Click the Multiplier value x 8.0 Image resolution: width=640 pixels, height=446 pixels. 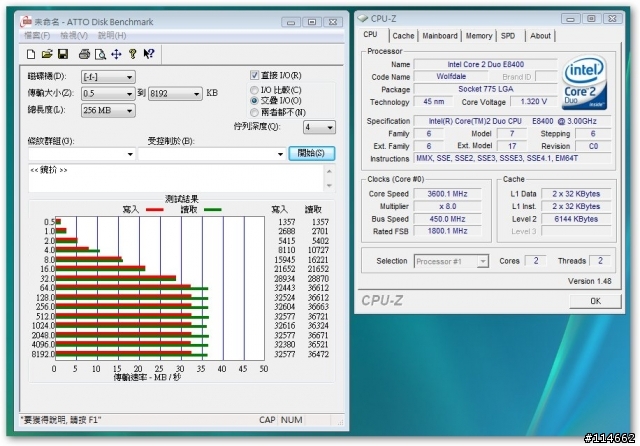pyautogui.click(x=447, y=206)
